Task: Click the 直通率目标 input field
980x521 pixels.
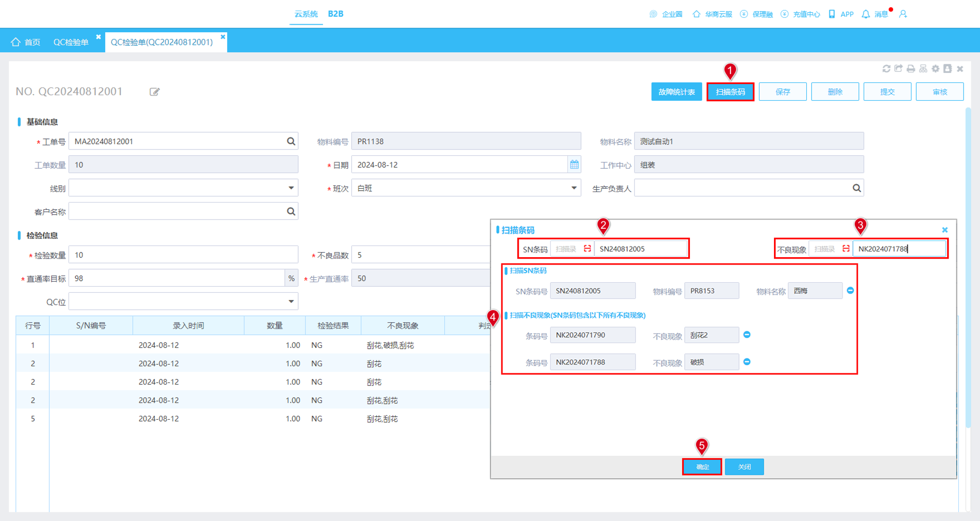Action: pos(177,278)
